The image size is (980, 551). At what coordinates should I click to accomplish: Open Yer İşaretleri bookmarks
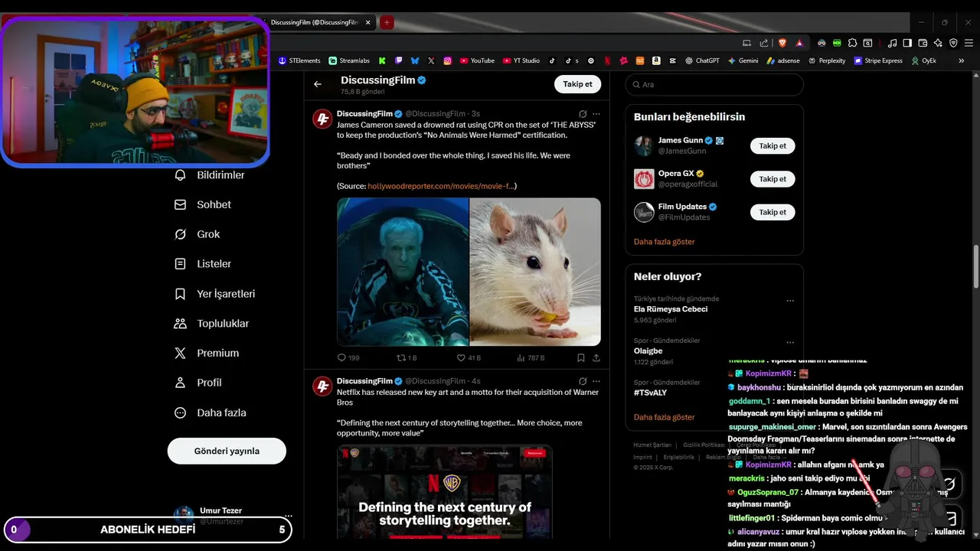click(215, 294)
